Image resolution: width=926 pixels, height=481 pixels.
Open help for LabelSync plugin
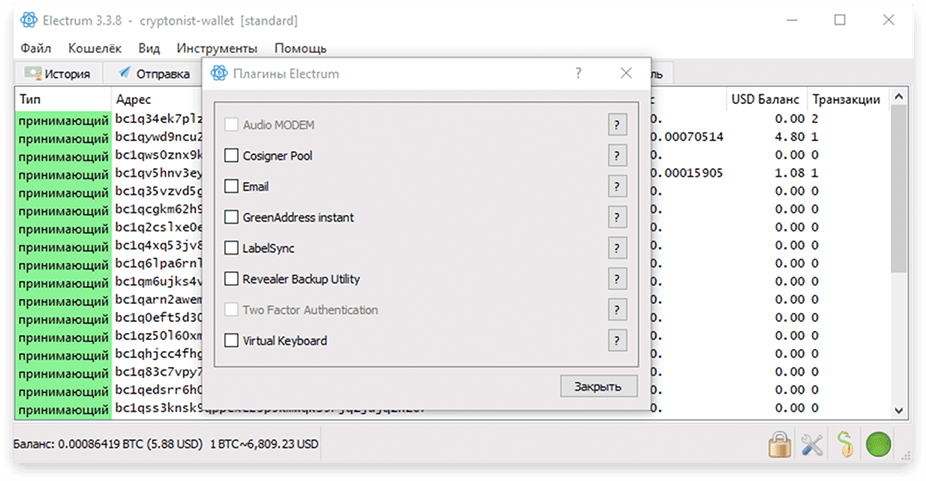point(617,248)
